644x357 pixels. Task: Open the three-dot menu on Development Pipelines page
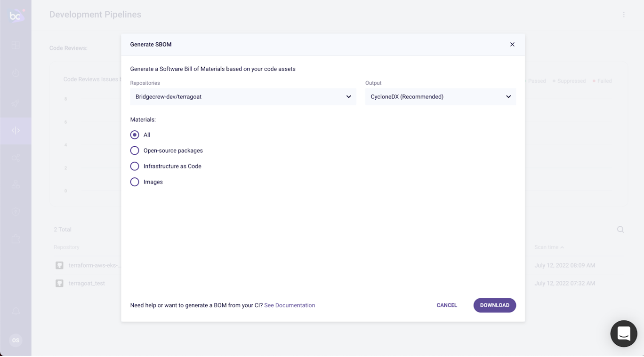624,15
